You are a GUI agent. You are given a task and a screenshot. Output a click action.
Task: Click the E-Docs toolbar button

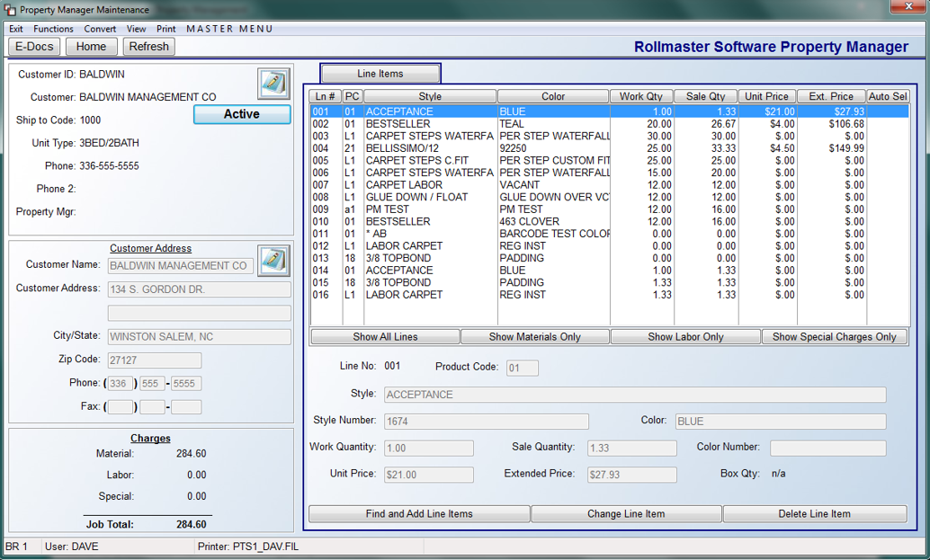(34, 46)
